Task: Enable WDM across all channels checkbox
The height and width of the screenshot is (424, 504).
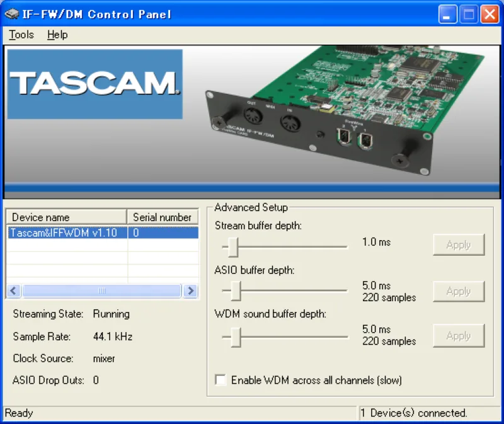Action: tap(220, 380)
